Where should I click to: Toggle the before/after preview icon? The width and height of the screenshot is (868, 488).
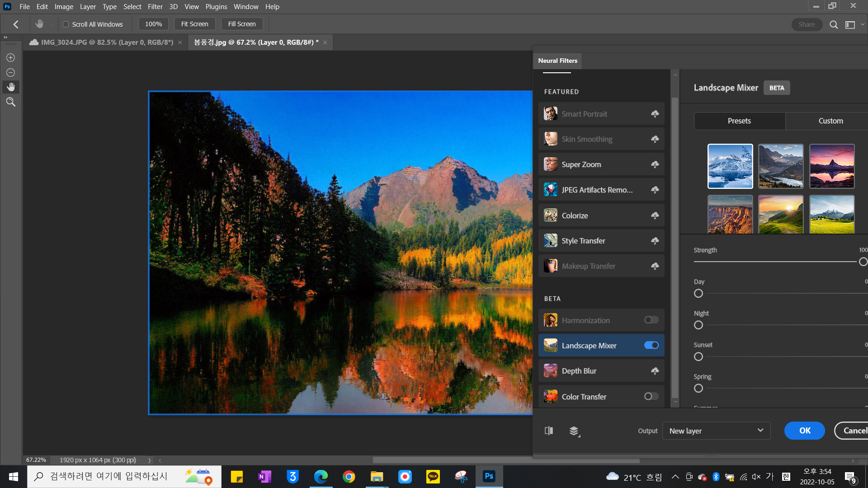click(x=549, y=431)
